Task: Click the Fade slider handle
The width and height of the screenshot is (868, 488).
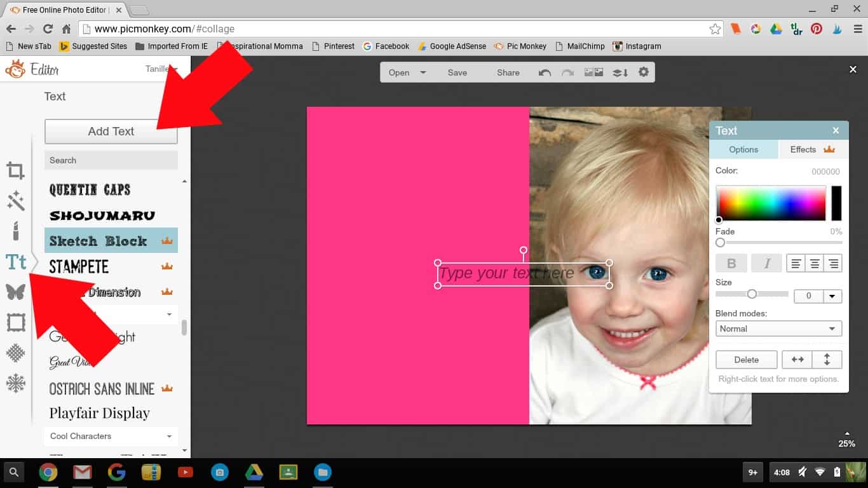Action: 720,243
